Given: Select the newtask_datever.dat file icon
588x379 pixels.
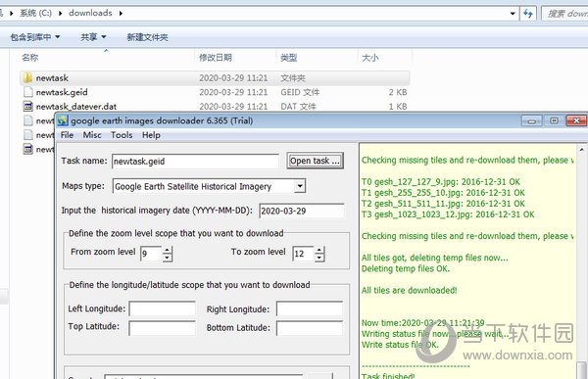Looking at the screenshot, I should (28, 107).
